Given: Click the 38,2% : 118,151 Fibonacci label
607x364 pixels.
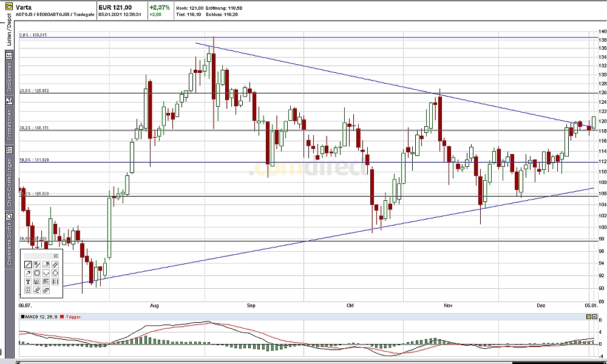Looking at the screenshot, I should click(34, 127).
